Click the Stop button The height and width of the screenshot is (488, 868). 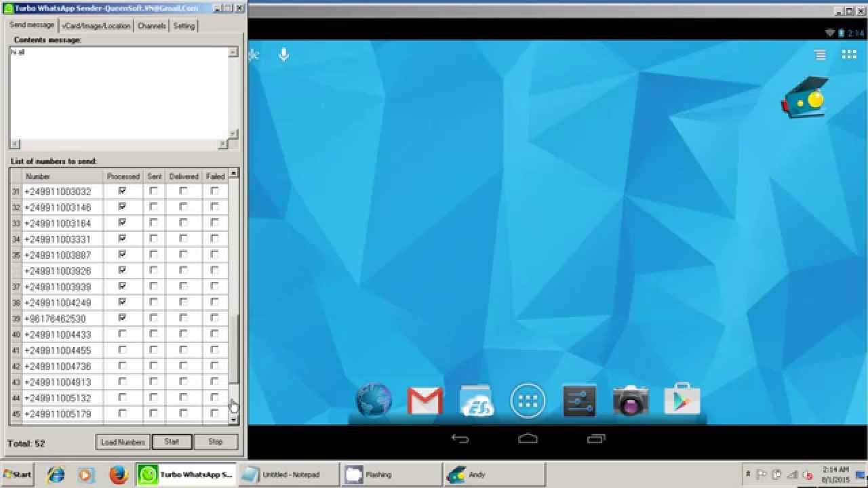click(216, 442)
